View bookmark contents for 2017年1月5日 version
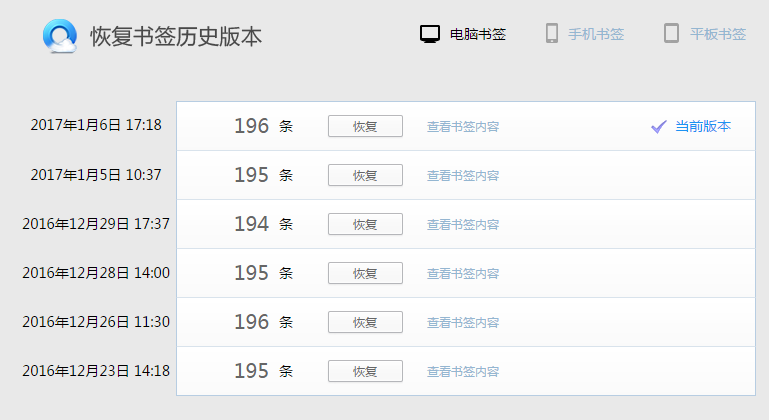 [x=463, y=176]
